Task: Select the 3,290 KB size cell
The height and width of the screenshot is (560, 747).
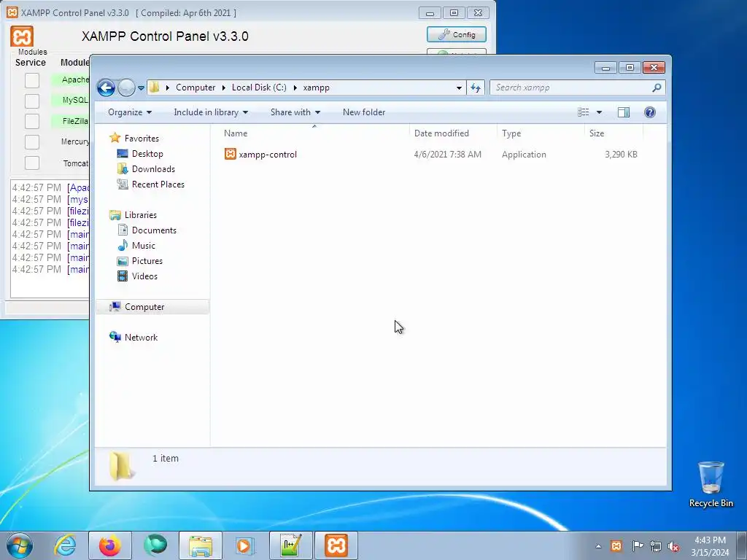Action: point(621,155)
